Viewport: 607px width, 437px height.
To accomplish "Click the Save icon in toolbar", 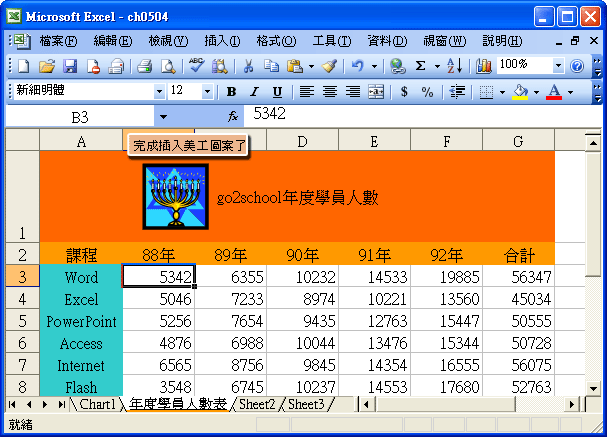I will pyautogui.click(x=70, y=66).
